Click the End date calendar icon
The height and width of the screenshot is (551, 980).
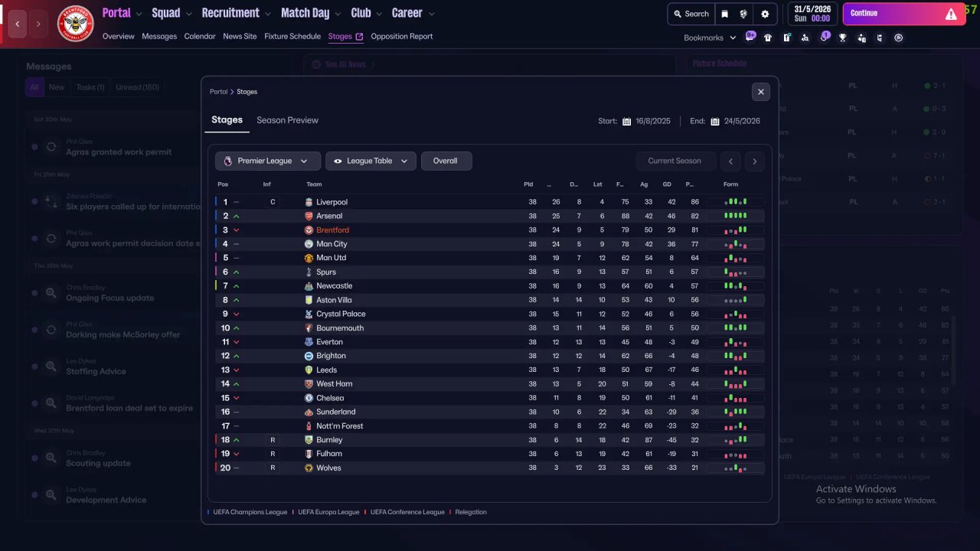click(715, 121)
